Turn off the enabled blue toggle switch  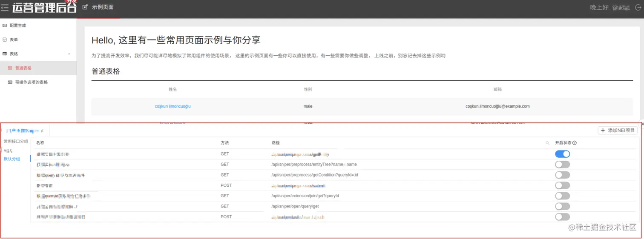[x=562, y=154]
